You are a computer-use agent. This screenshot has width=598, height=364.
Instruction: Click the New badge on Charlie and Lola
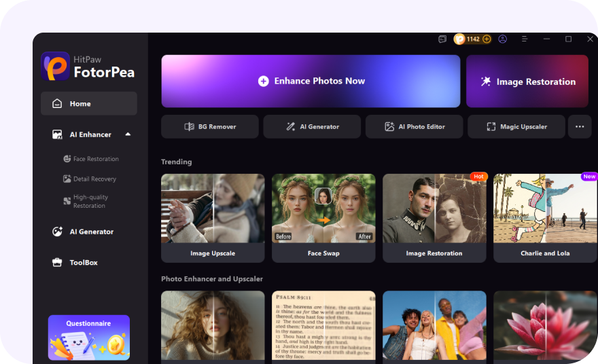pyautogui.click(x=589, y=177)
